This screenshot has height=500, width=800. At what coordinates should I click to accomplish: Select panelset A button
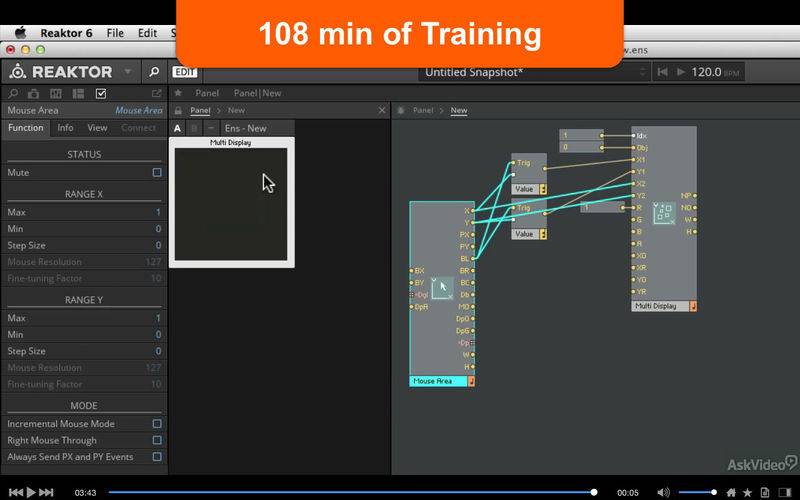(x=177, y=128)
